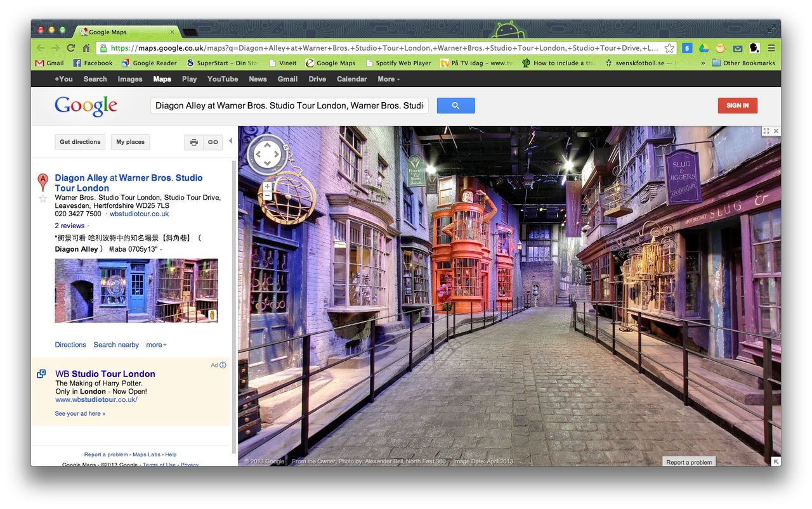Screen dimensions: 812x509
Task: Click the Google logo
Action: pyautogui.click(x=86, y=106)
